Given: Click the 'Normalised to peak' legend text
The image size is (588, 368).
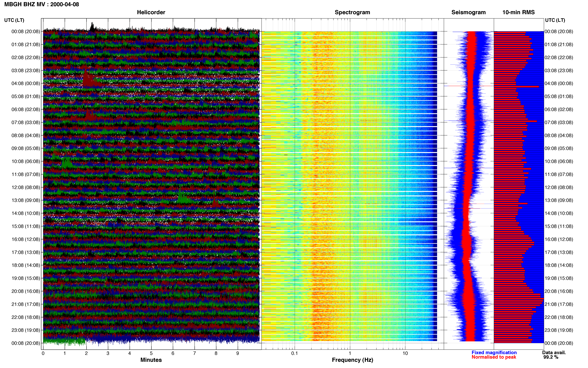Looking at the screenshot, I should point(494,357).
